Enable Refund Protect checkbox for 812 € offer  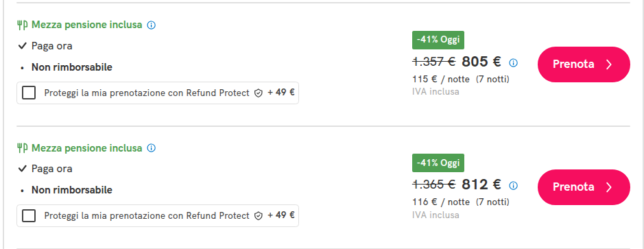click(x=29, y=215)
